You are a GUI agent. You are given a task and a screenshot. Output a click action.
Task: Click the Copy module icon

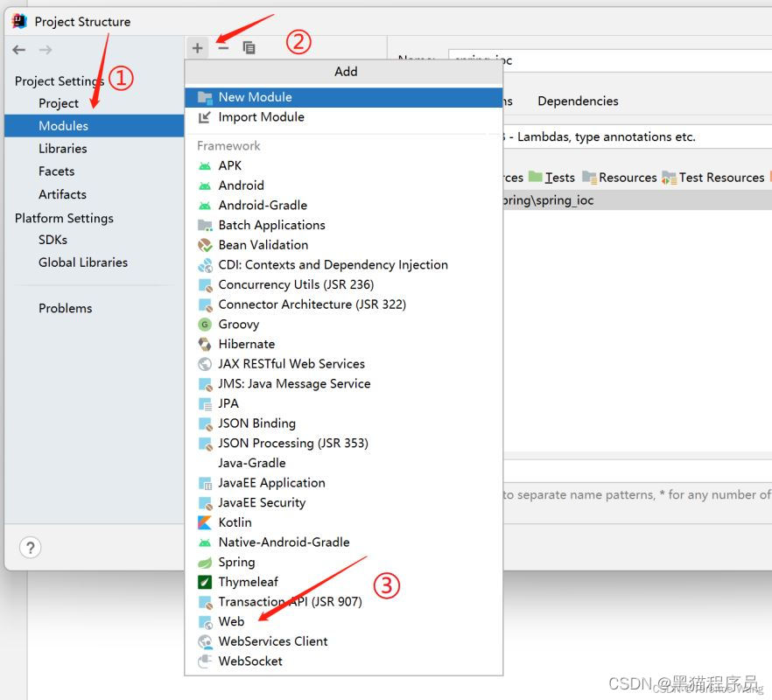coord(249,48)
